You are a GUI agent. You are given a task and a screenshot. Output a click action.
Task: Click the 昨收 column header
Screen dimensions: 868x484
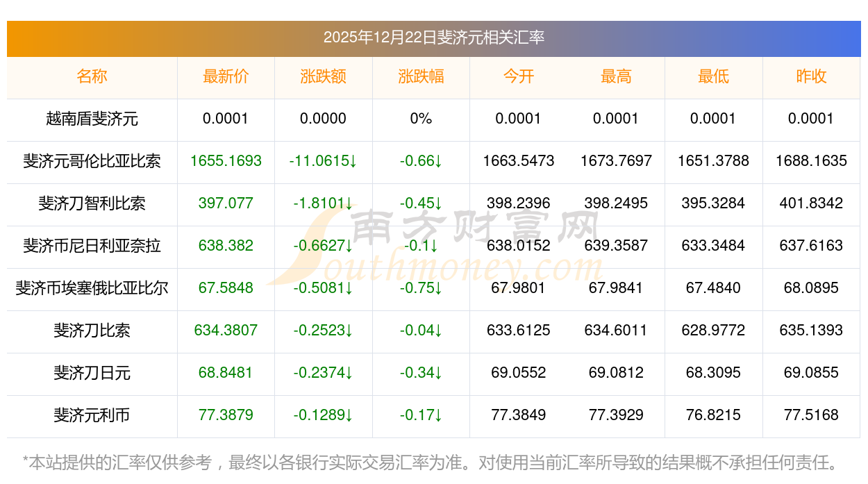pyautogui.click(x=811, y=76)
